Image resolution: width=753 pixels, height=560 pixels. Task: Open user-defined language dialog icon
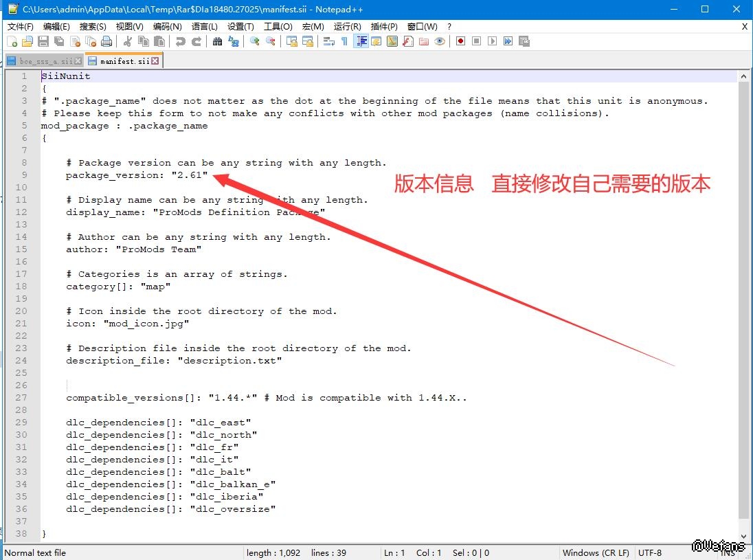click(x=376, y=41)
